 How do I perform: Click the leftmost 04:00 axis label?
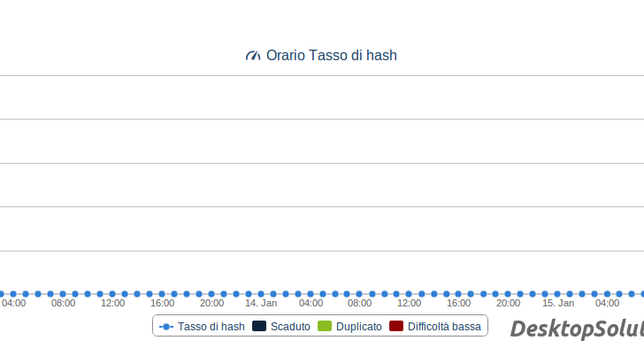tap(14, 303)
